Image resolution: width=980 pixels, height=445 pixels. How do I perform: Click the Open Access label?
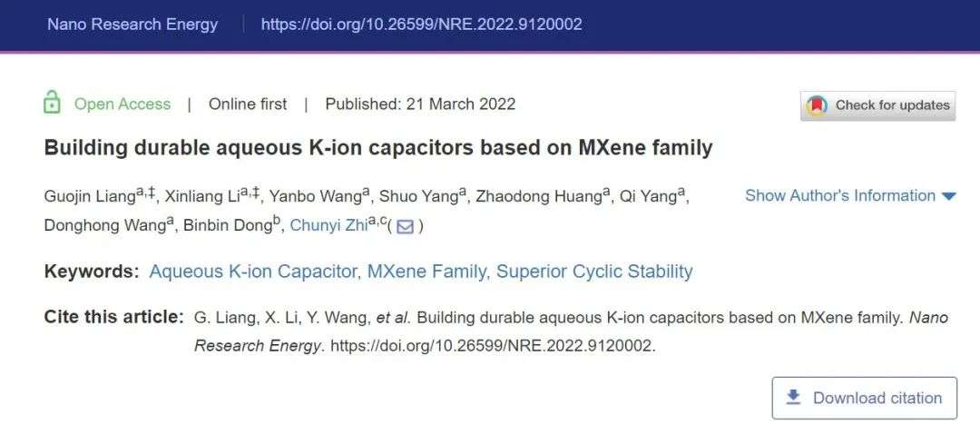click(122, 104)
